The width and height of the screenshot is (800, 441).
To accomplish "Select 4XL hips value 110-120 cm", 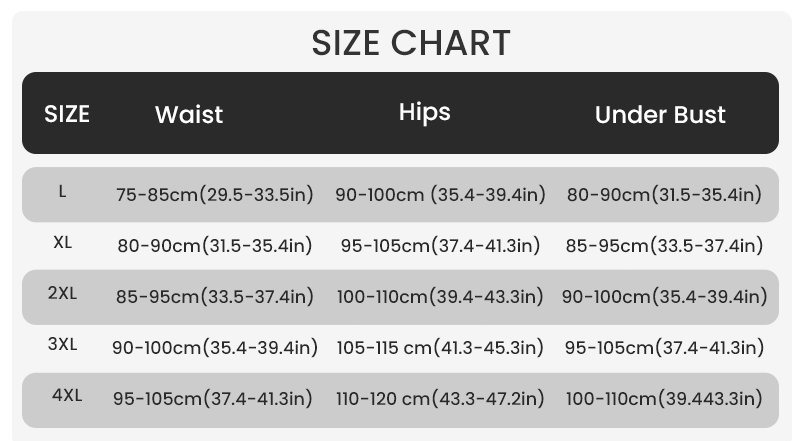I will click(x=440, y=399).
